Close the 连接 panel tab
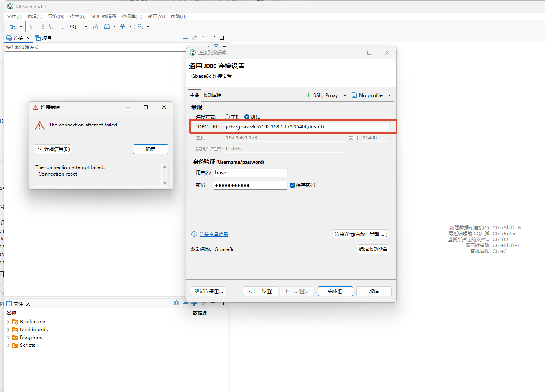 28,38
